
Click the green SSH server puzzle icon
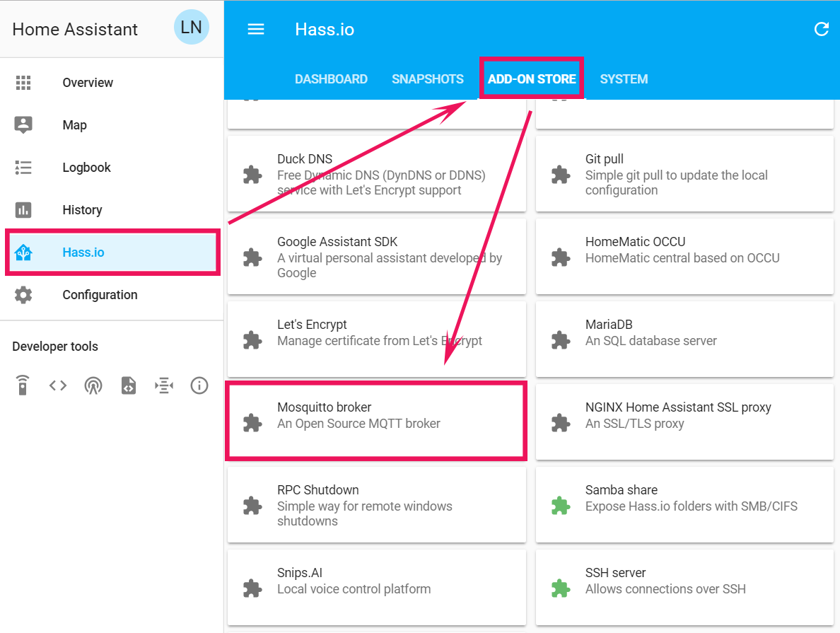tap(561, 588)
